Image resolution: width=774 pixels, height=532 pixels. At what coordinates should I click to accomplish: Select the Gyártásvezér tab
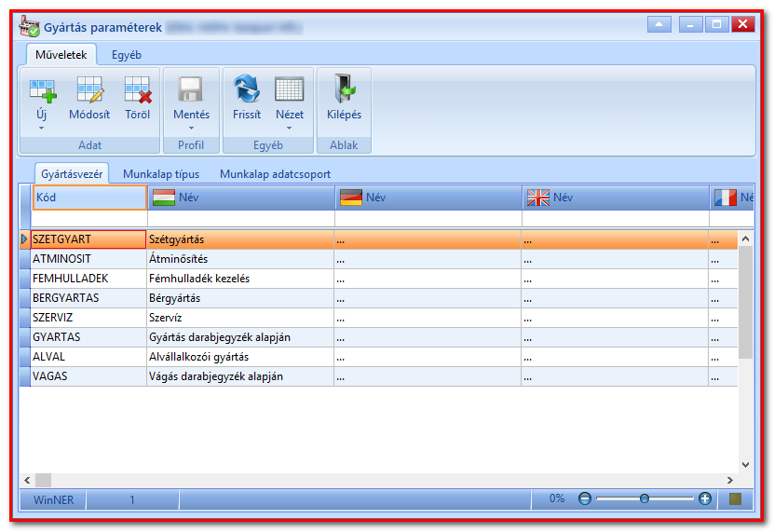(72, 174)
